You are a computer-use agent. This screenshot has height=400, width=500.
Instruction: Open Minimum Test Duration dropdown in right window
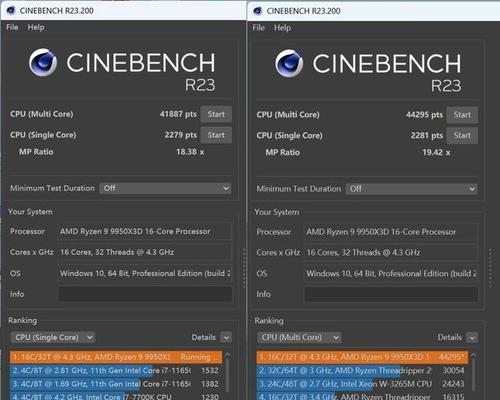tap(411, 189)
